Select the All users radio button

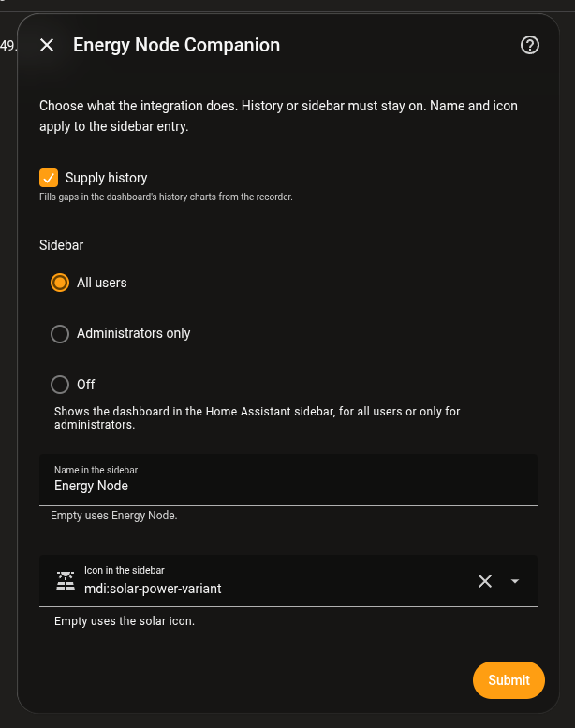coord(60,283)
